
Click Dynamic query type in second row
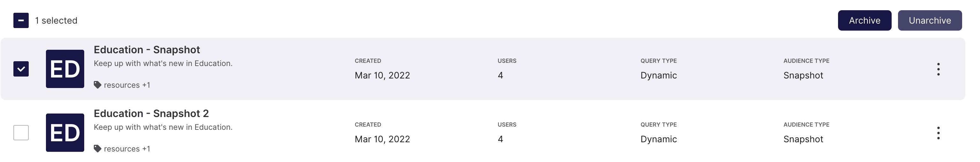[x=658, y=139]
